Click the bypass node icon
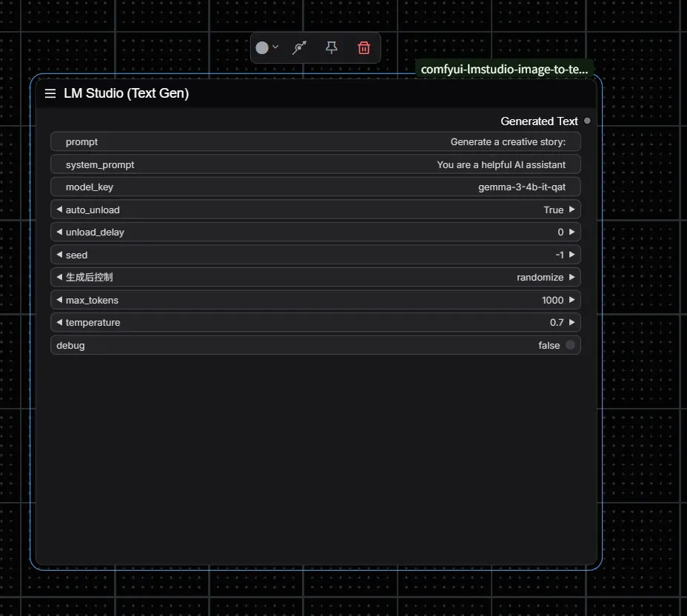 299,48
